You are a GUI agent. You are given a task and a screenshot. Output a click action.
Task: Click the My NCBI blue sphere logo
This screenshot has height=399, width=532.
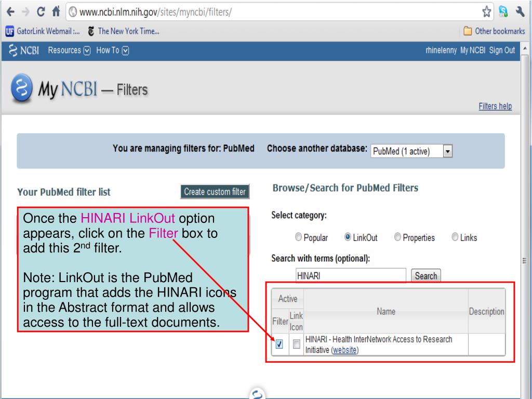tap(22, 88)
